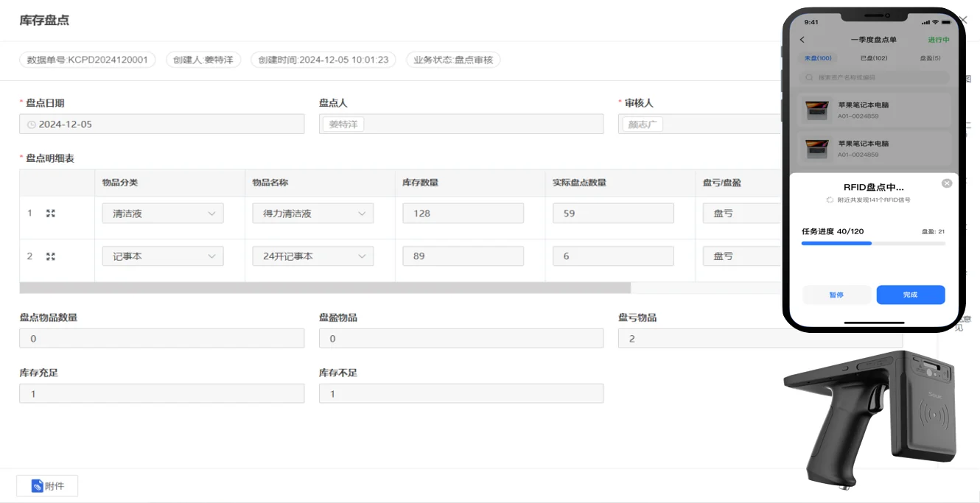Viewport: 980px width, 503px height.
Task: Click the 盘亏/盘盈 column header
Action: tap(723, 183)
